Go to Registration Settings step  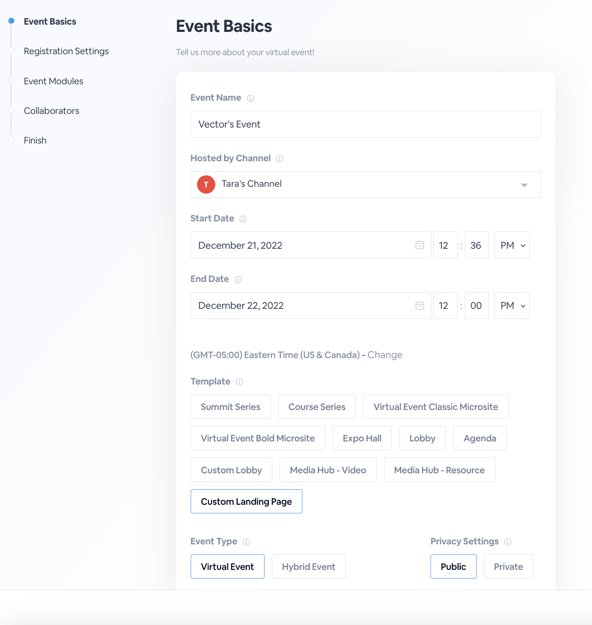point(66,51)
